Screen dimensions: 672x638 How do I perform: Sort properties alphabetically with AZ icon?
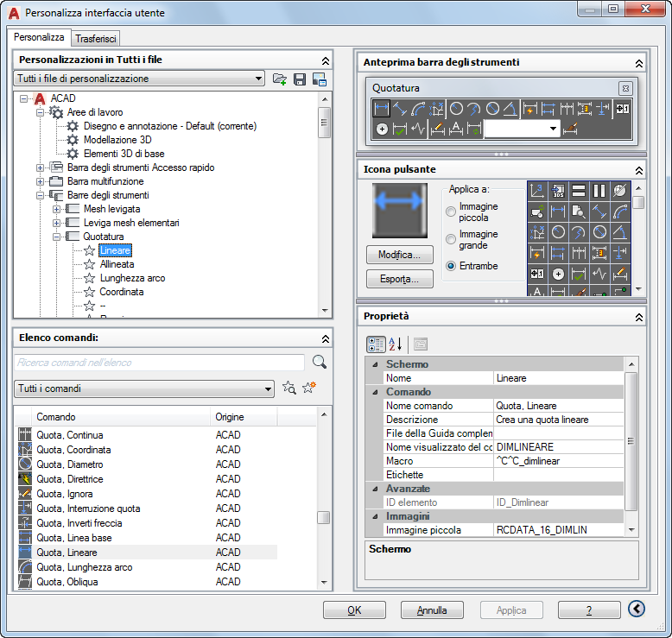click(x=395, y=344)
